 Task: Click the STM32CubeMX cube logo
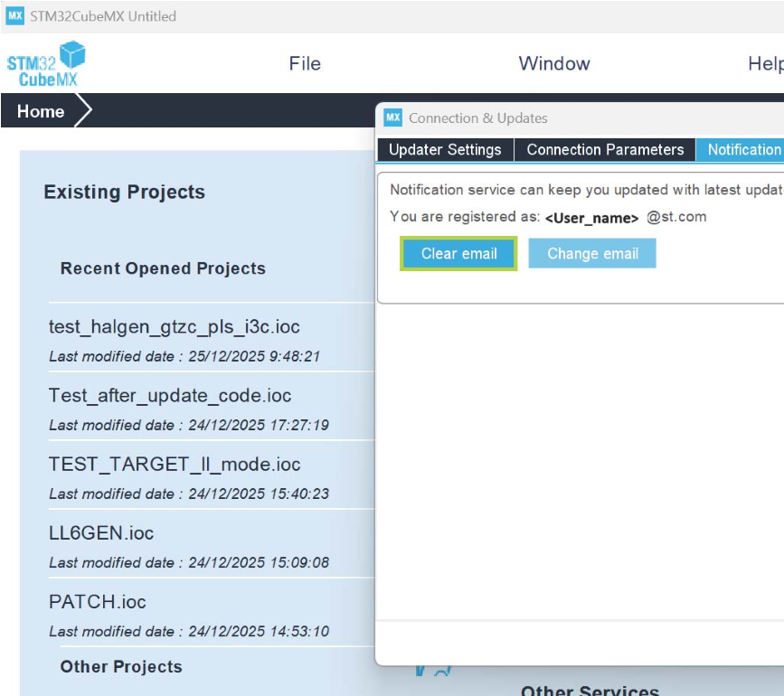tap(46, 64)
